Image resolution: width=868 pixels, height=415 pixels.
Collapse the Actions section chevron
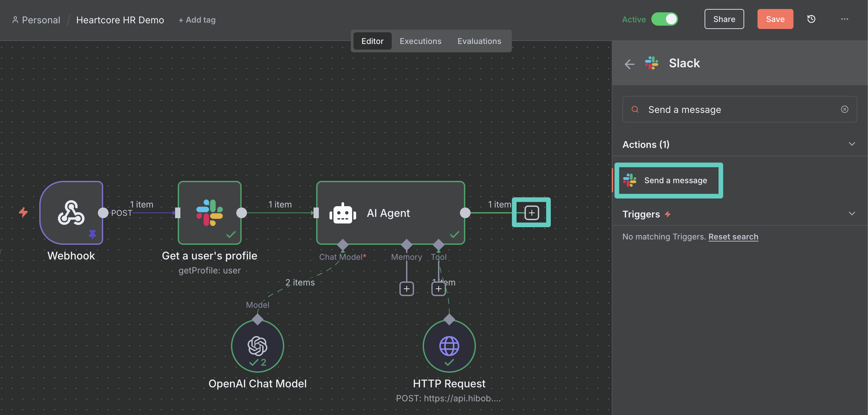851,144
